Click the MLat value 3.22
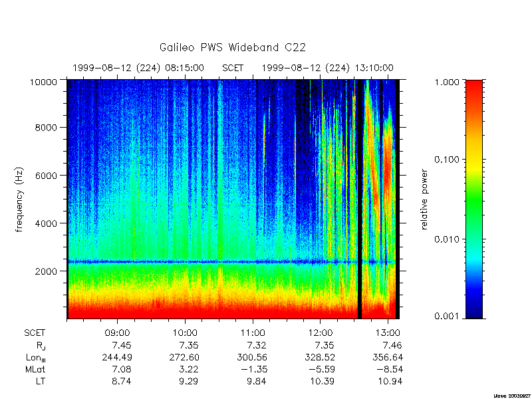Screen dimensions: 532x399 point(189,369)
